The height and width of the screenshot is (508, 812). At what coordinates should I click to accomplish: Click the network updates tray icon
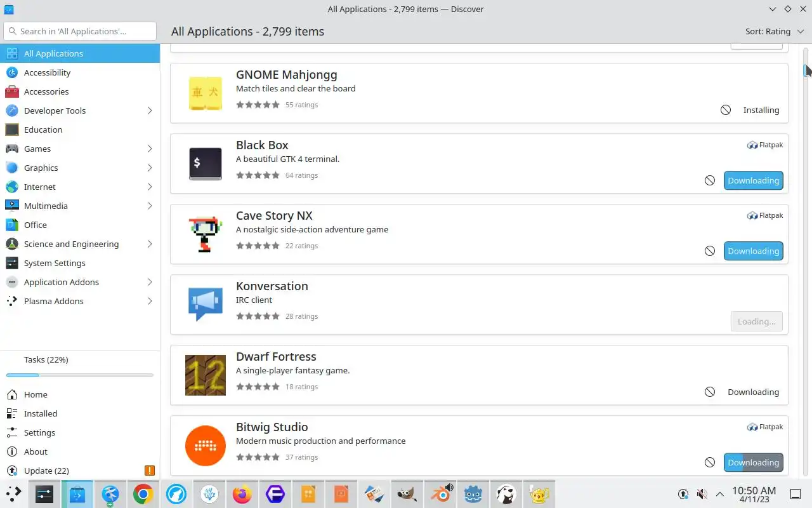point(683,494)
